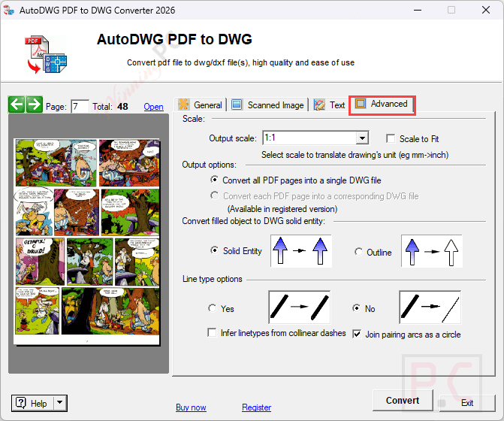Click the Help button
This screenshot has height=421, width=504.
tap(33, 403)
